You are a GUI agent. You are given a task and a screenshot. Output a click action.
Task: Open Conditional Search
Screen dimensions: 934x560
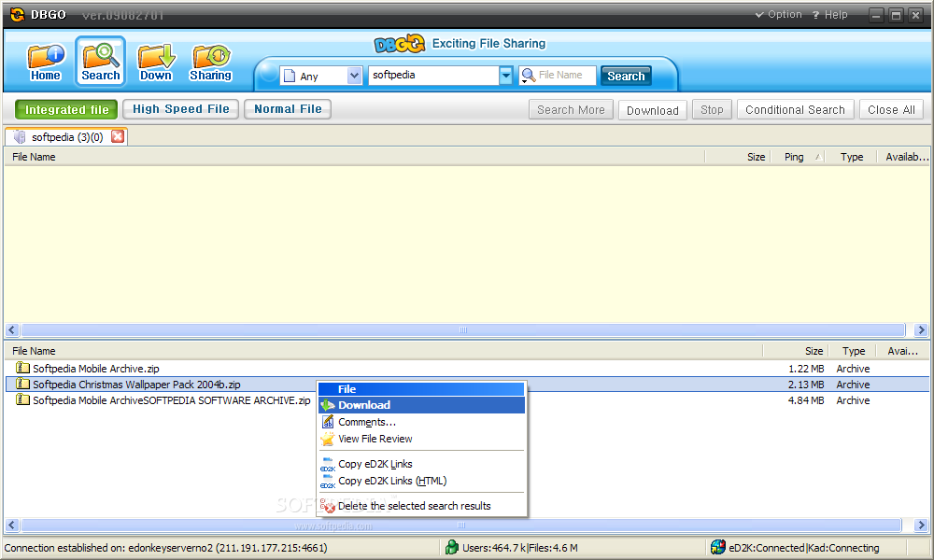[795, 109]
